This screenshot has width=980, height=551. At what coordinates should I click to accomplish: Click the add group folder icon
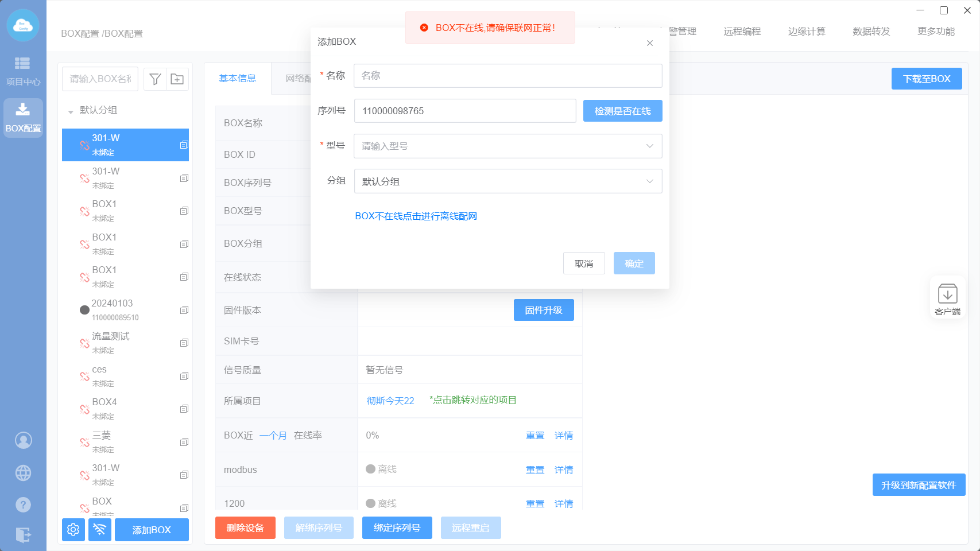[x=177, y=79]
